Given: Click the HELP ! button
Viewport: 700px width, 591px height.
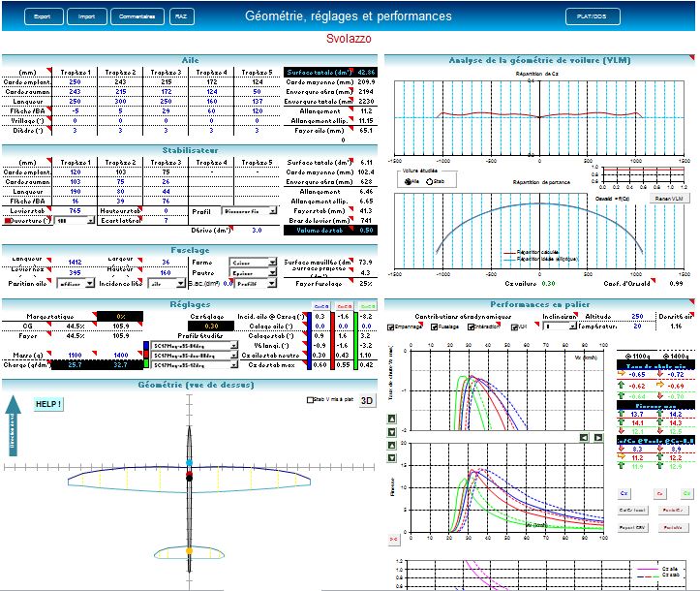Looking at the screenshot, I should click(x=48, y=403).
